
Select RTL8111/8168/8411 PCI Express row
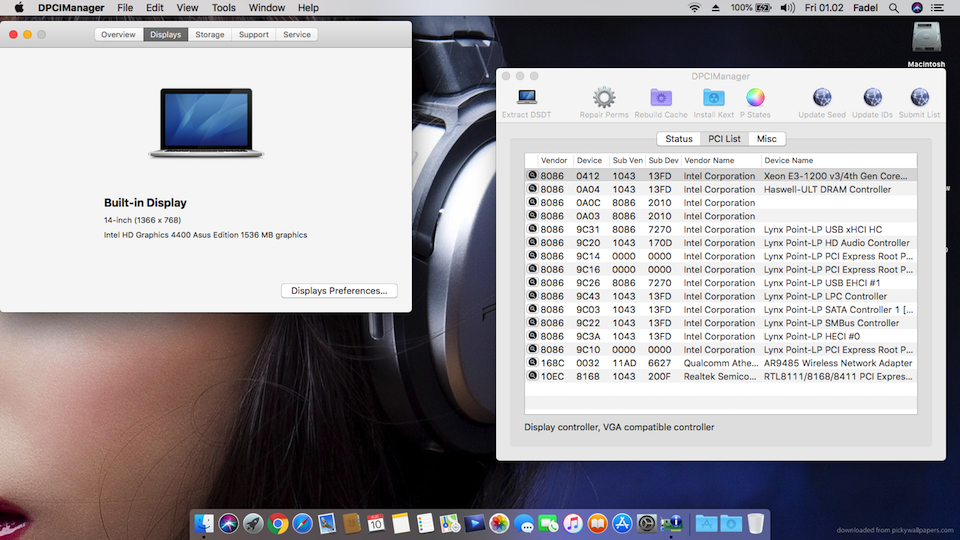pyautogui.click(x=721, y=376)
